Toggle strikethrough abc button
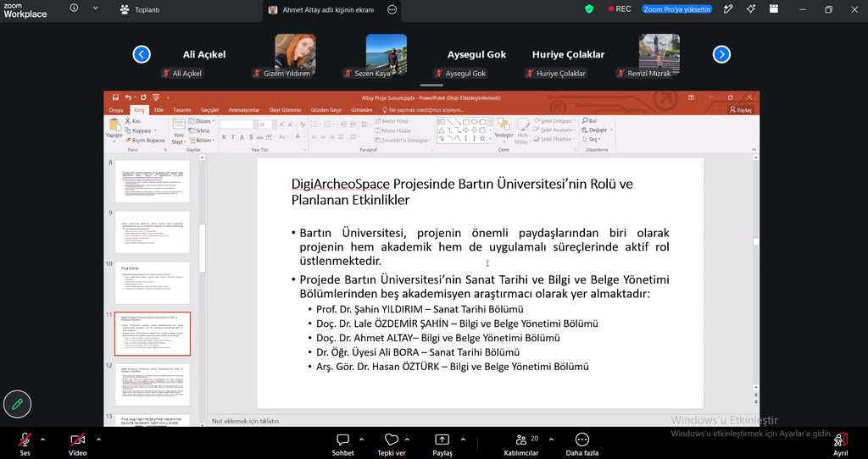Viewport: 868px width, 459px height. [259, 137]
